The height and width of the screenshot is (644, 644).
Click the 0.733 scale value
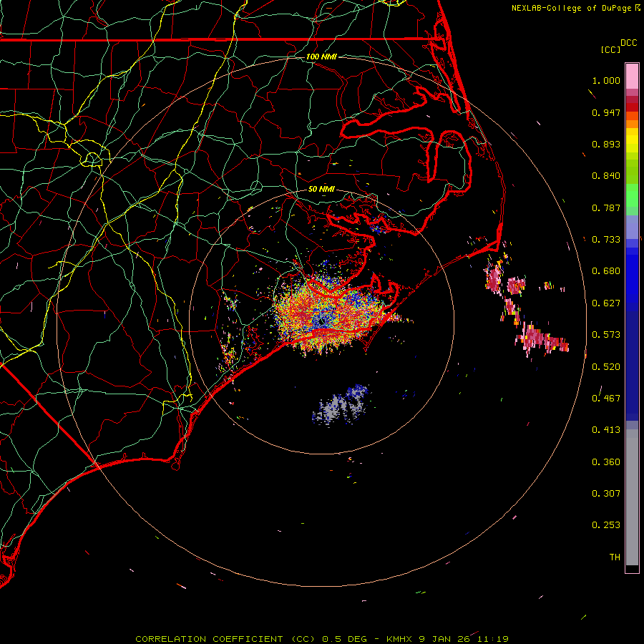(x=606, y=240)
